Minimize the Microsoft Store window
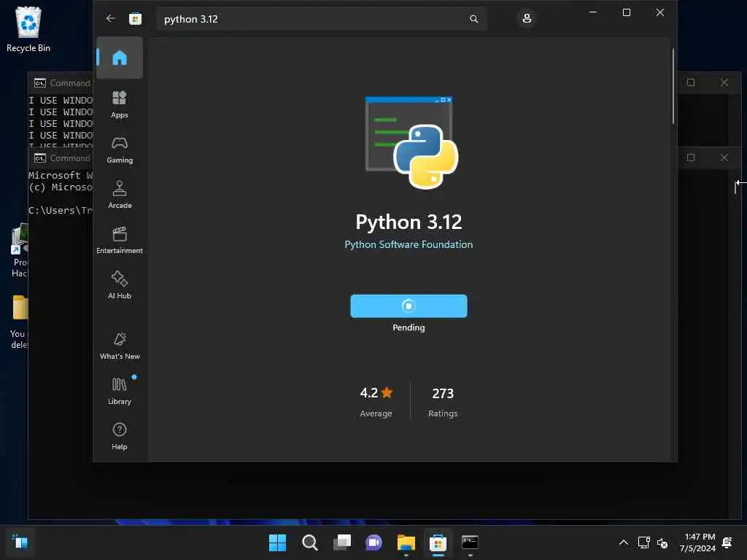The image size is (747, 560). point(593,12)
